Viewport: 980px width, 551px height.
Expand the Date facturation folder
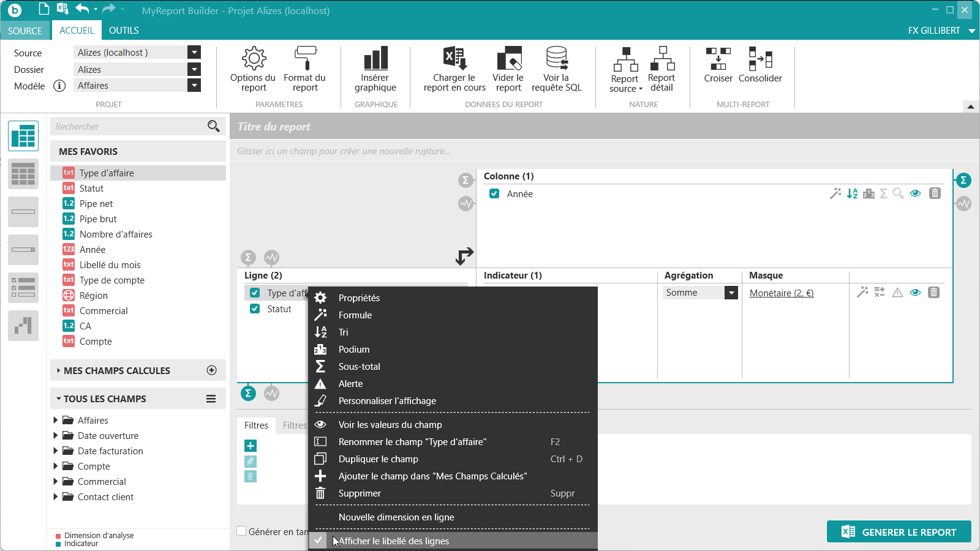coord(56,451)
